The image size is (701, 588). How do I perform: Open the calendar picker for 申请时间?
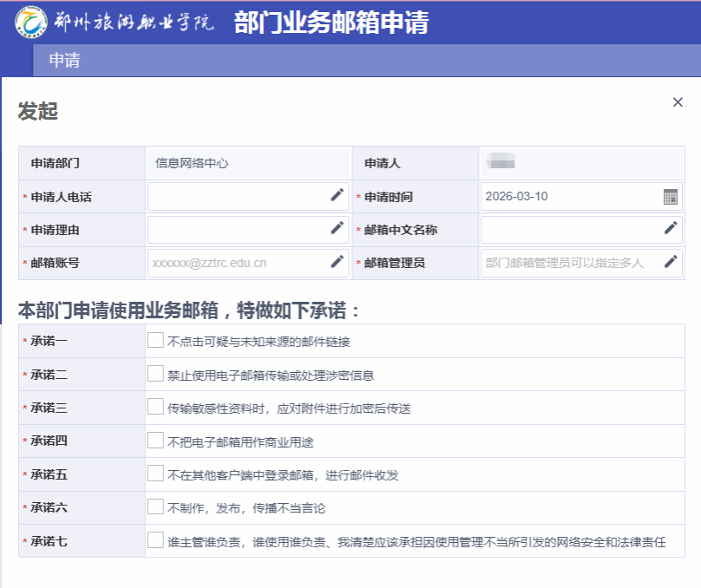[670, 197]
